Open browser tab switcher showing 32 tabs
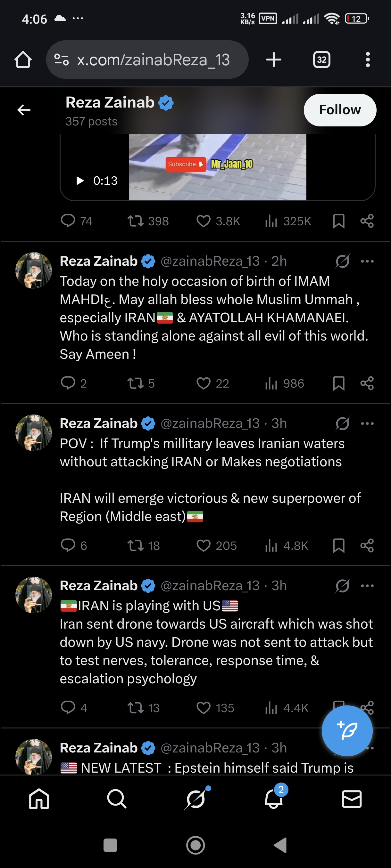This screenshot has width=391, height=868. [321, 60]
